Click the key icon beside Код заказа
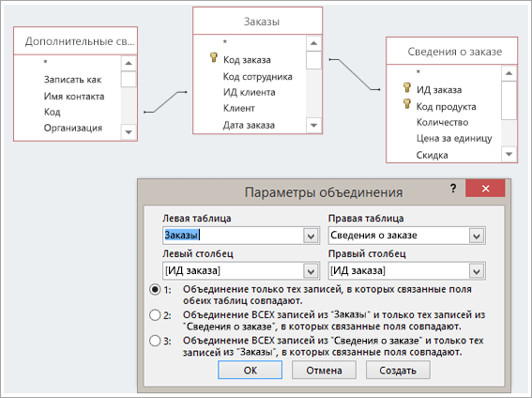532x398 pixels. point(213,57)
